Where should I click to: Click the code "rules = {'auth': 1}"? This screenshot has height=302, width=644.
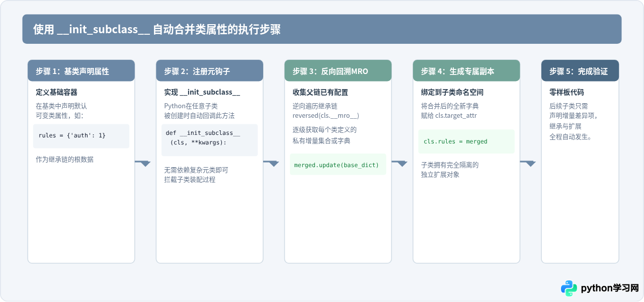(72, 135)
